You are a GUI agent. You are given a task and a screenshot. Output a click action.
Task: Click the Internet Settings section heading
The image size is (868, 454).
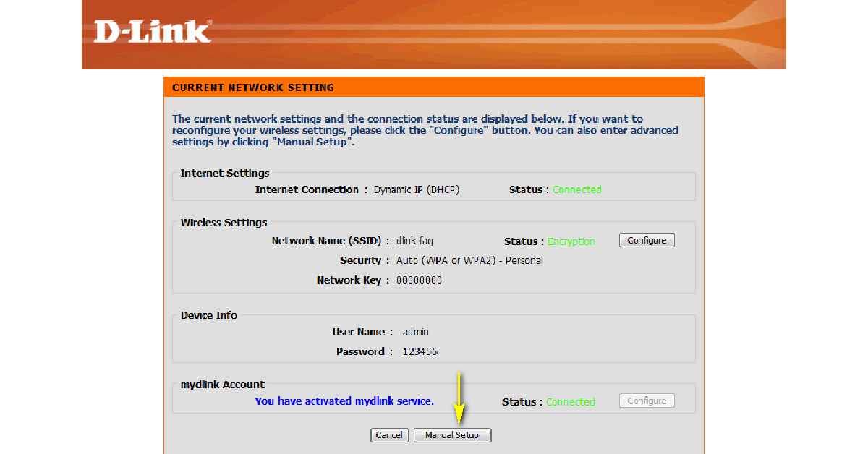point(224,174)
